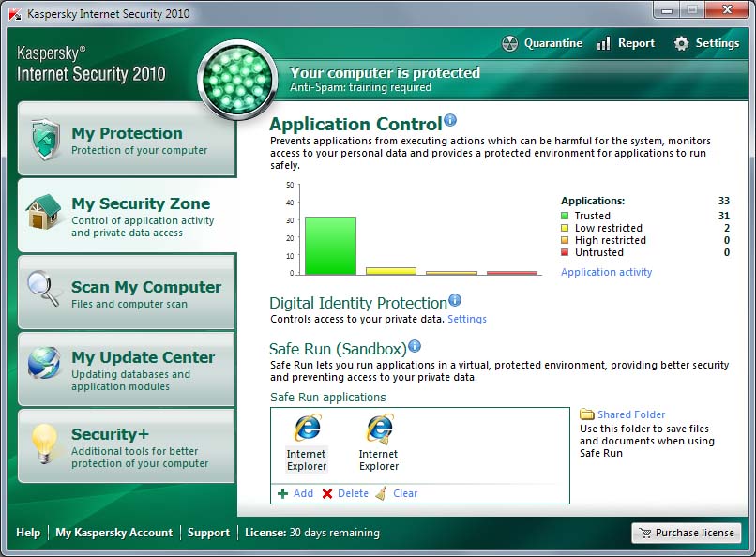This screenshot has width=756, height=557.
Task: Click the Trusted legend label
Action: (592, 216)
